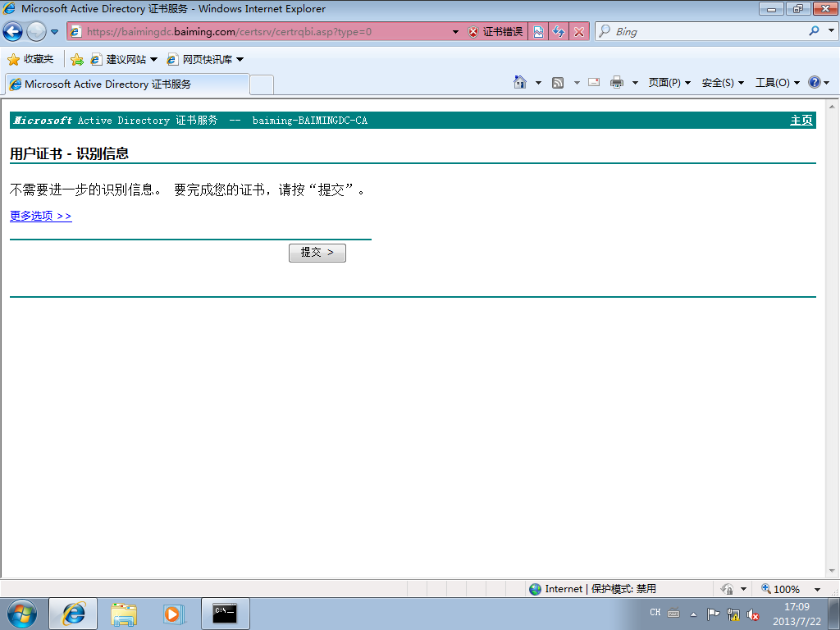Click the Home page icon
The image size is (840, 630).
coord(520,82)
